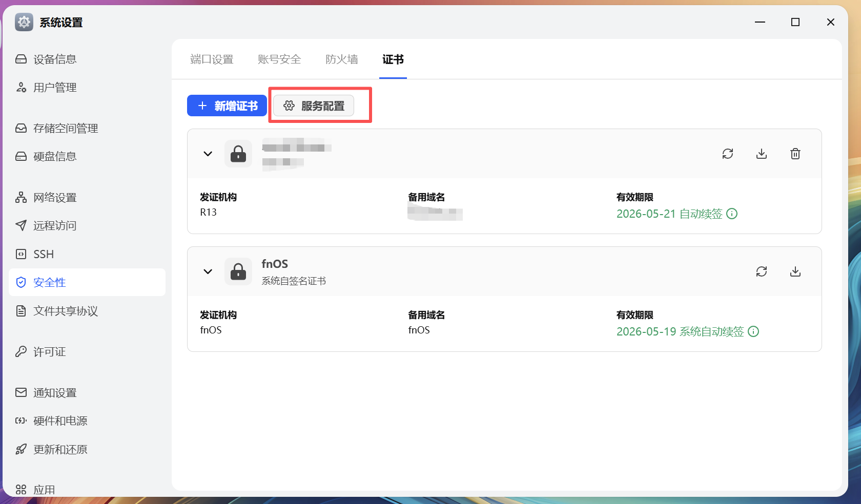The image size is (861, 504).
Task: Delete the first certificate with trash icon
Action: (795, 154)
